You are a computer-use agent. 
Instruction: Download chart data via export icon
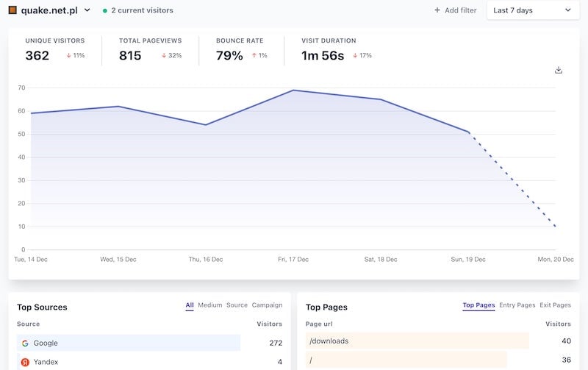[559, 70]
